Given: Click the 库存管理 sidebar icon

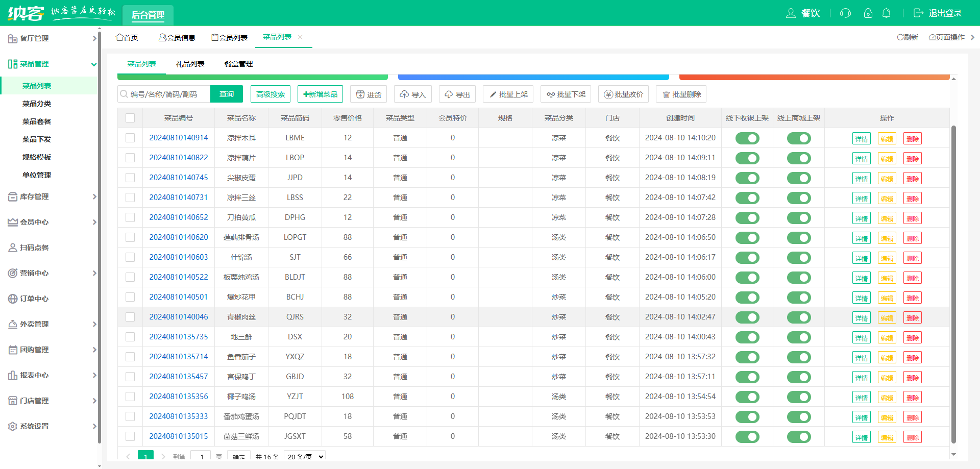Looking at the screenshot, I should (13, 196).
